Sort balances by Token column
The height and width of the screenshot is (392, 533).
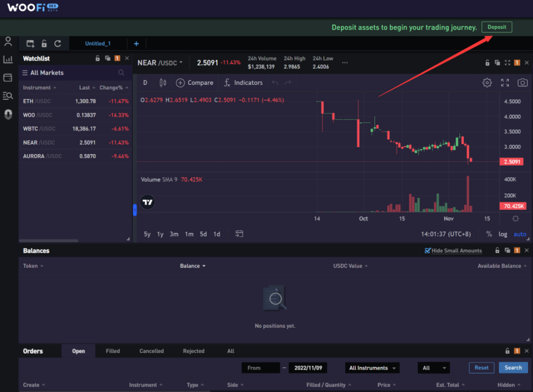click(33, 266)
